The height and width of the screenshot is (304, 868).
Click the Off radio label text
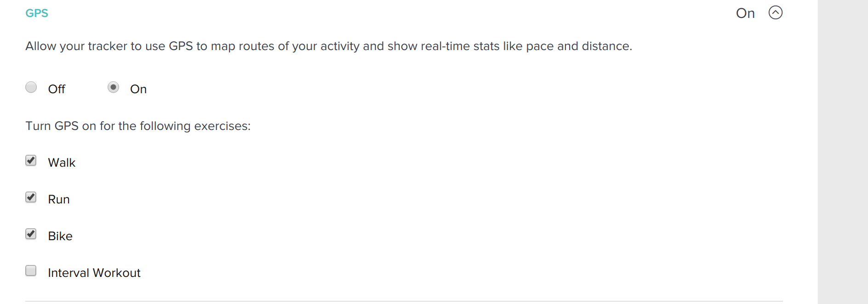point(57,89)
